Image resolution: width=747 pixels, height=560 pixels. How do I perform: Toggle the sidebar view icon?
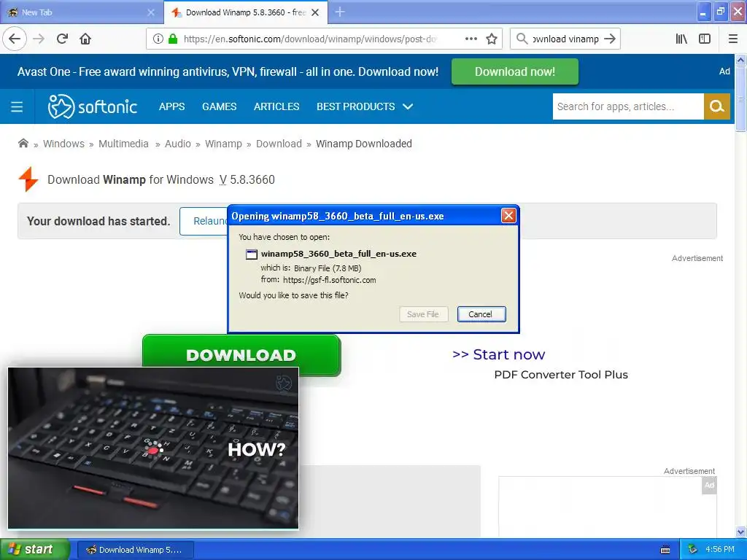[x=705, y=39]
